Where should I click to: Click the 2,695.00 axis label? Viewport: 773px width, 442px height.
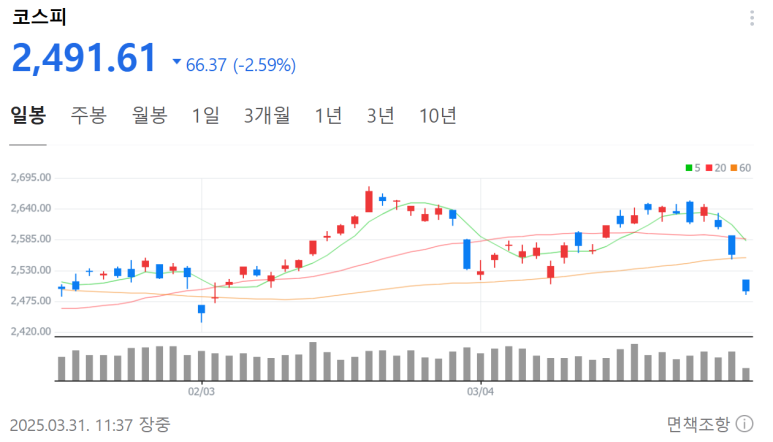[x=31, y=177]
